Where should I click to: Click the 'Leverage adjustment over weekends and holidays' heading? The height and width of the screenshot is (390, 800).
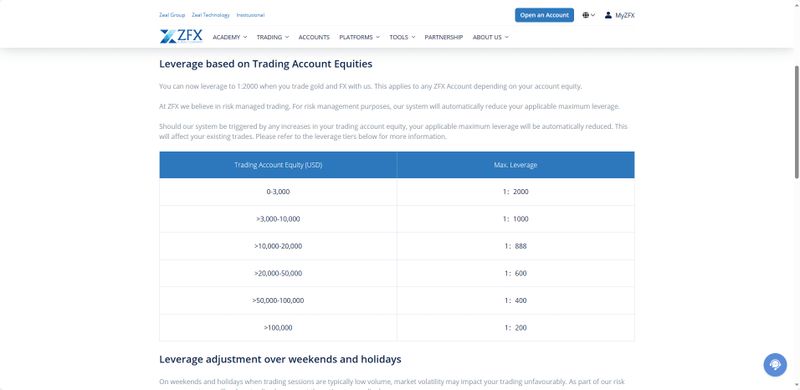[280, 359]
